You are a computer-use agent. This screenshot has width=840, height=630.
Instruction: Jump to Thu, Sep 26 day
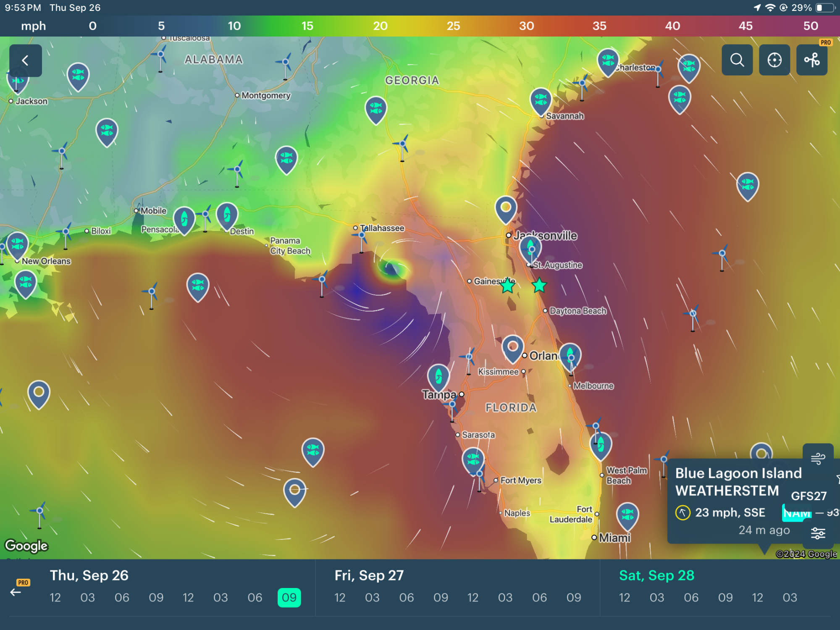(89, 575)
